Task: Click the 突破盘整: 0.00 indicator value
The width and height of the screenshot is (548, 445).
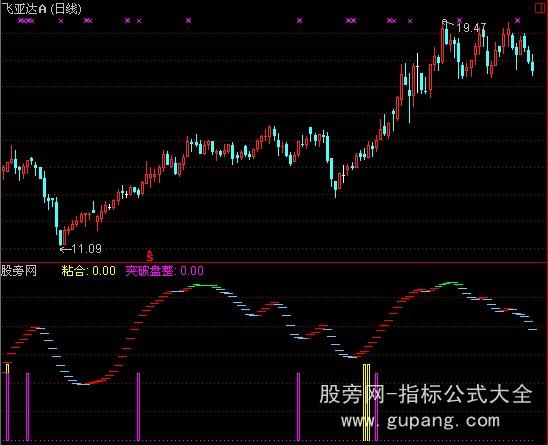Action: [x=164, y=271]
